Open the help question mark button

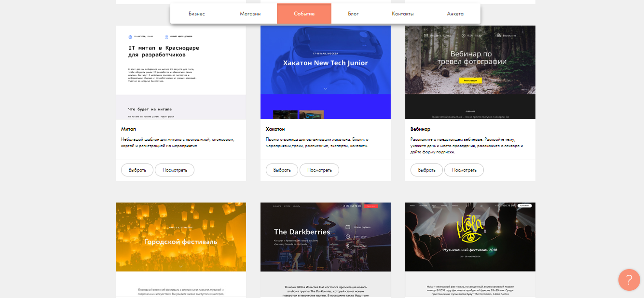click(x=629, y=280)
